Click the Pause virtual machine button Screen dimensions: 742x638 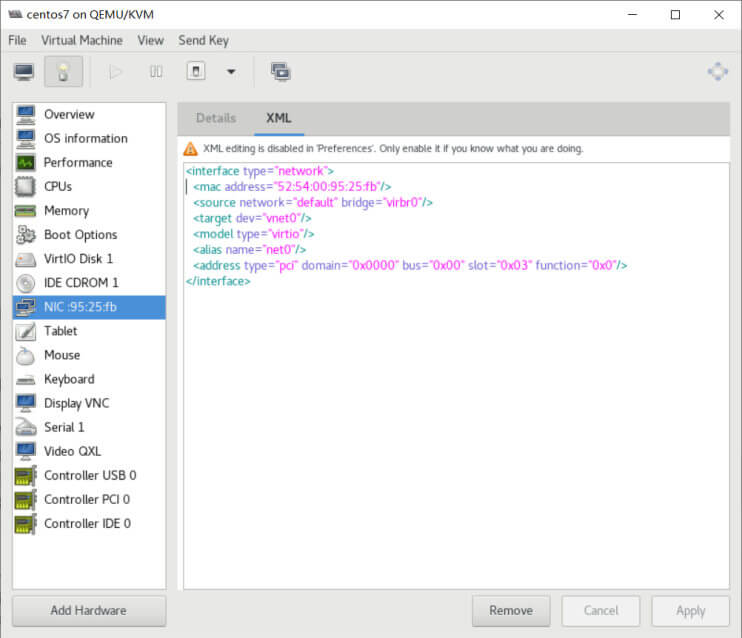pos(156,72)
